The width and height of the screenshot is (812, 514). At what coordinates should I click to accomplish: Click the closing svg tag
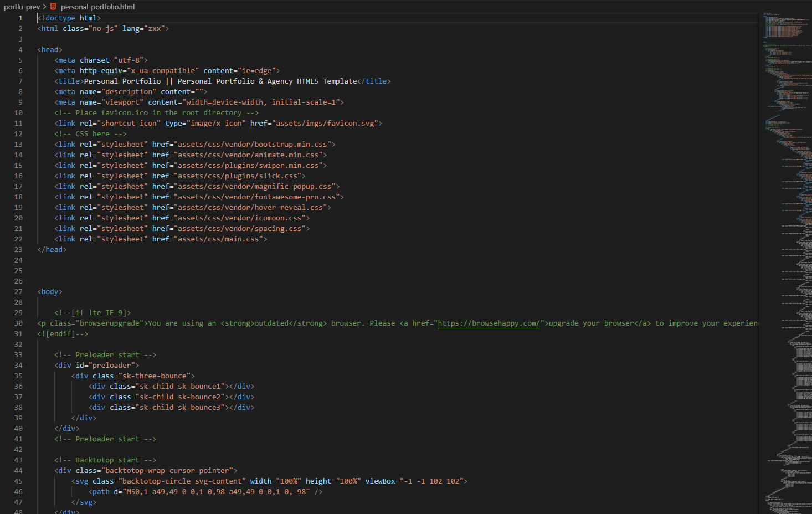[84, 502]
